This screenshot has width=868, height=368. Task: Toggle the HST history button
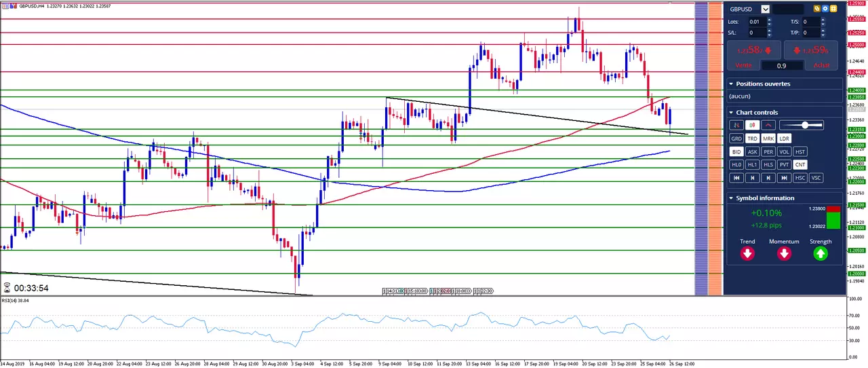click(800, 151)
